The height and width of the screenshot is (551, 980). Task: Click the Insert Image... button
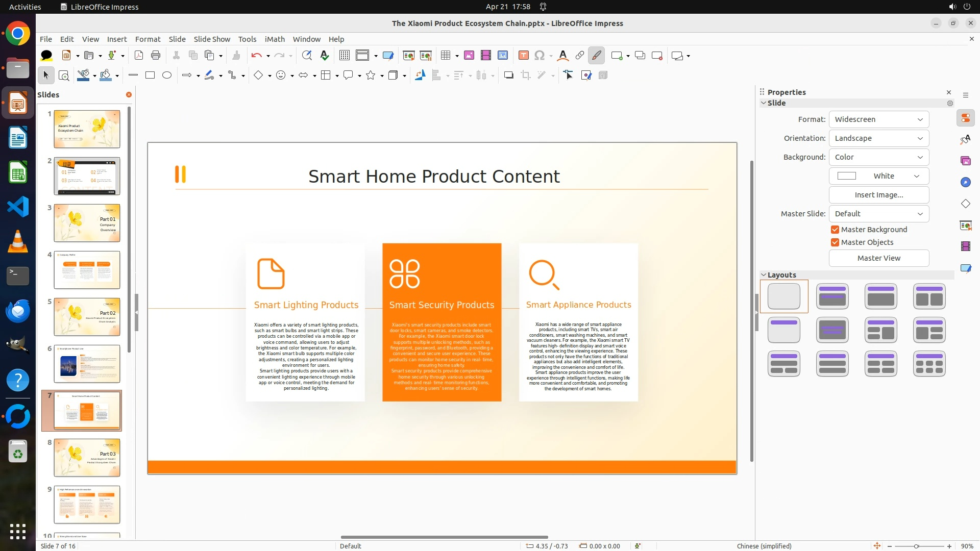[878, 195]
